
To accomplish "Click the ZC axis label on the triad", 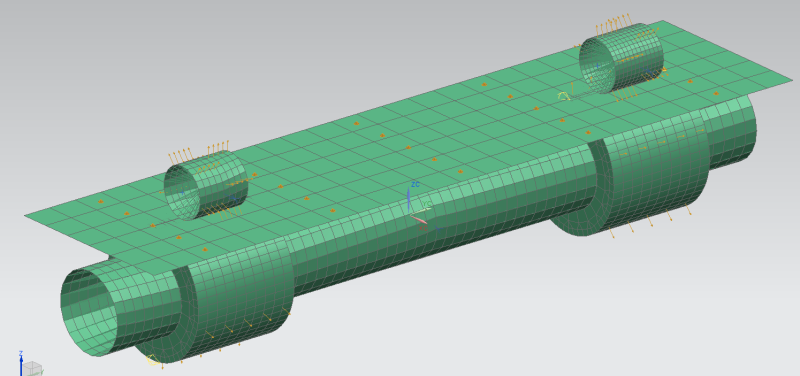I will click(415, 184).
